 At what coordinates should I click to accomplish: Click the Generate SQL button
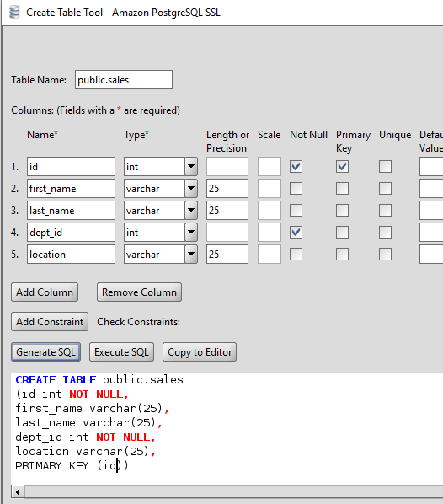coord(46,352)
